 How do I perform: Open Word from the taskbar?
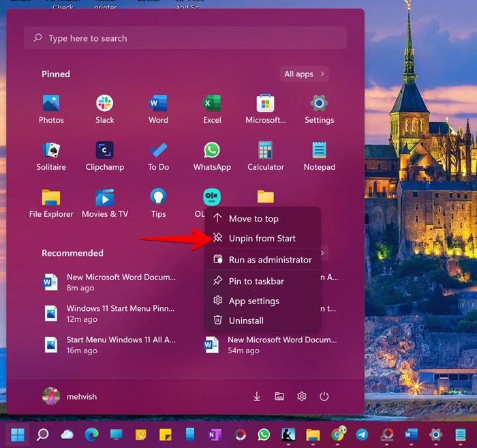click(411, 434)
